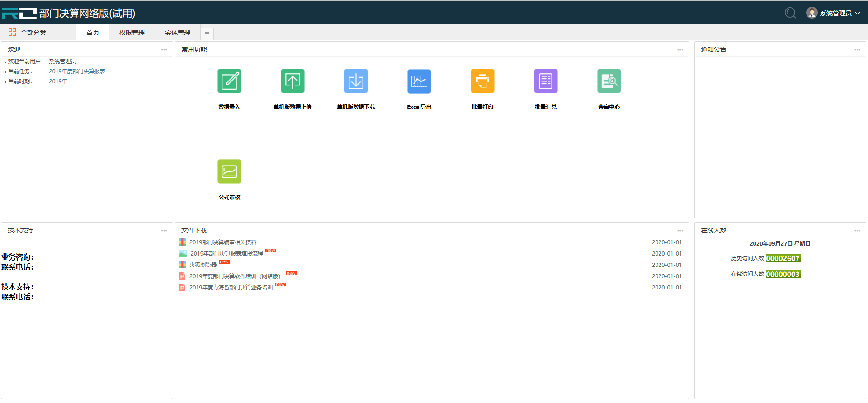This screenshot has height=403, width=868.
Task: Expand the 系统管理员 user dropdown
Action: pos(835,13)
